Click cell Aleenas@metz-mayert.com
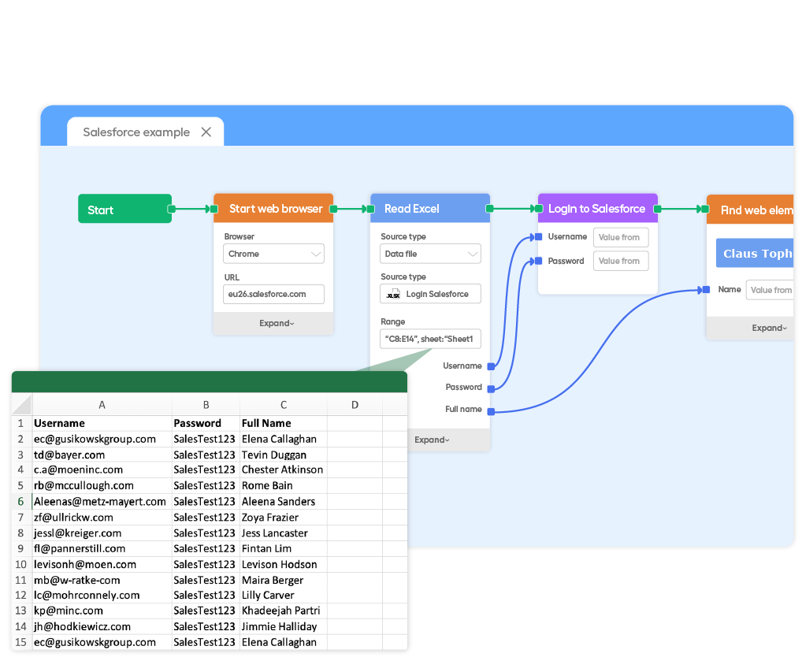The image size is (802, 672). point(102,501)
